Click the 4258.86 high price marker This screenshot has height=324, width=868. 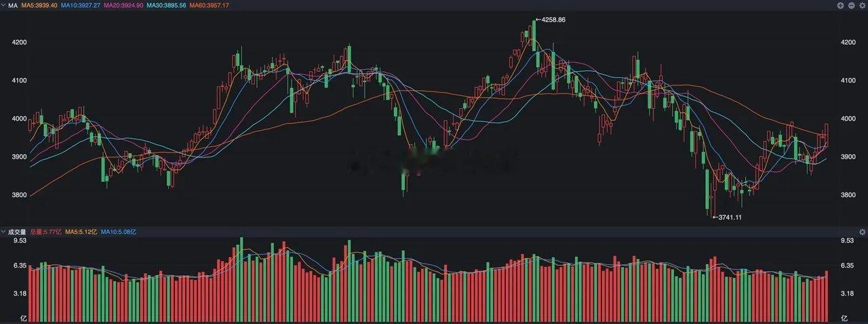click(x=553, y=20)
